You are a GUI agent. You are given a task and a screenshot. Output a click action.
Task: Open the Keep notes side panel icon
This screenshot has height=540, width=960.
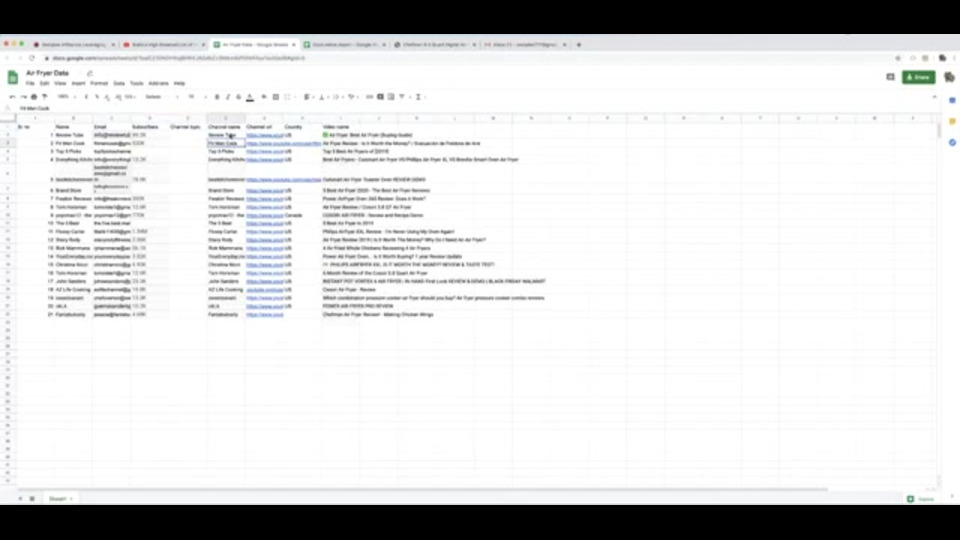tap(952, 122)
